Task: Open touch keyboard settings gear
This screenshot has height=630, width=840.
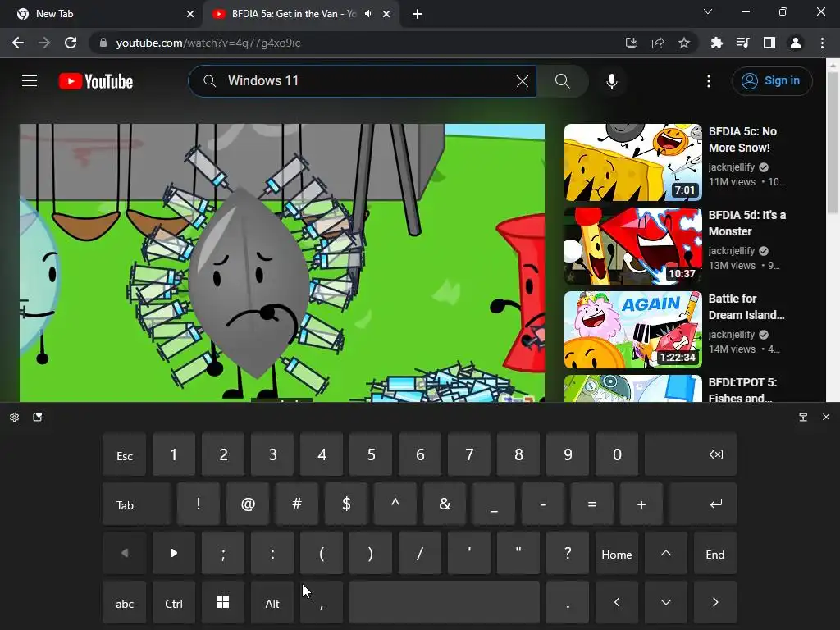Action: click(15, 417)
